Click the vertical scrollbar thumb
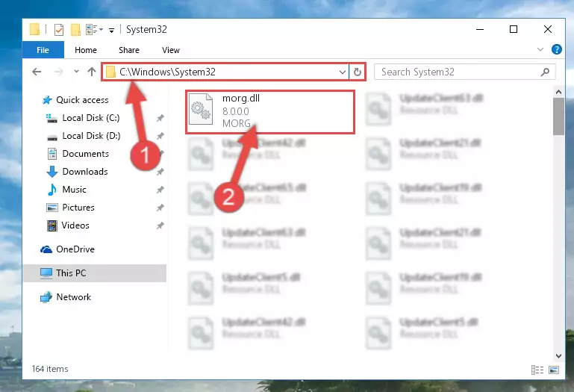Screen dimensions: 574x392 (558, 116)
